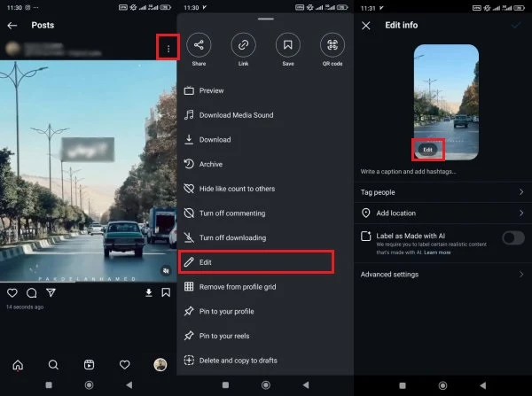The image size is (532, 396).
Task: Download the post using the arrow icon
Action: 149,292
